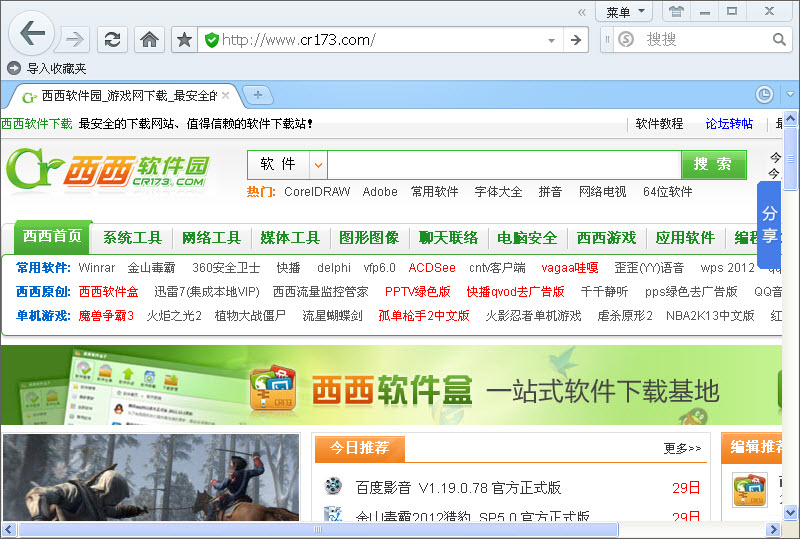Click the 西西软件盒 banner image
Screen dimensions: 800x539
[391, 385]
